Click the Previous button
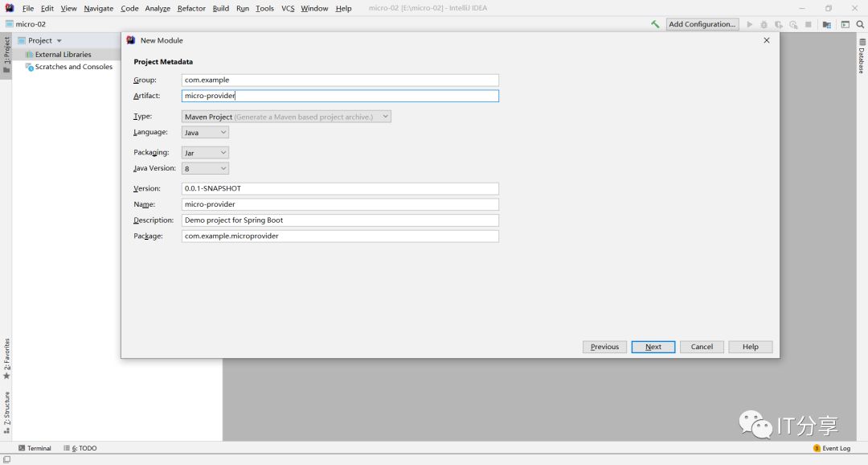 (604, 347)
